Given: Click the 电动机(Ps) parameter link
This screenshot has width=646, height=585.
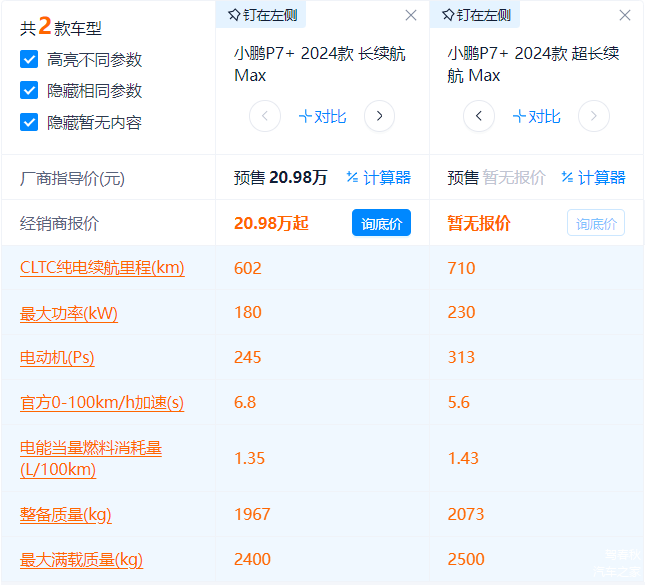Looking at the screenshot, I should point(57,358).
